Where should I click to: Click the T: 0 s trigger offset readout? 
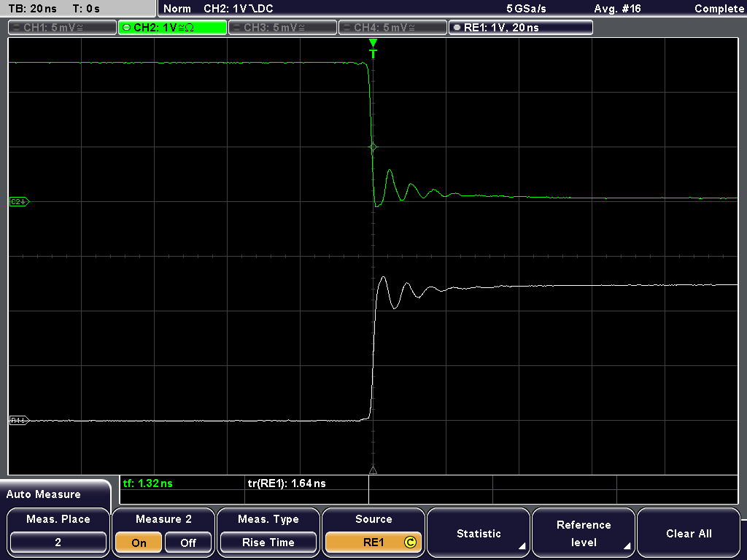86,9
